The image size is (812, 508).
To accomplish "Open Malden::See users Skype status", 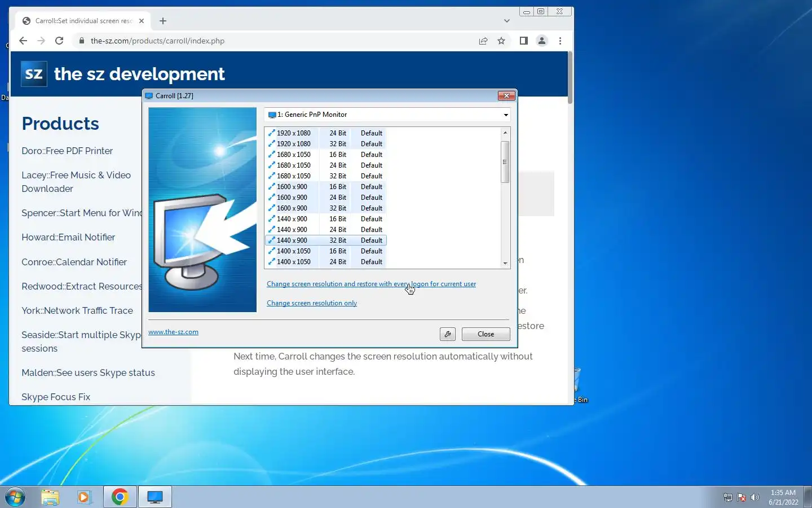I will (x=88, y=373).
